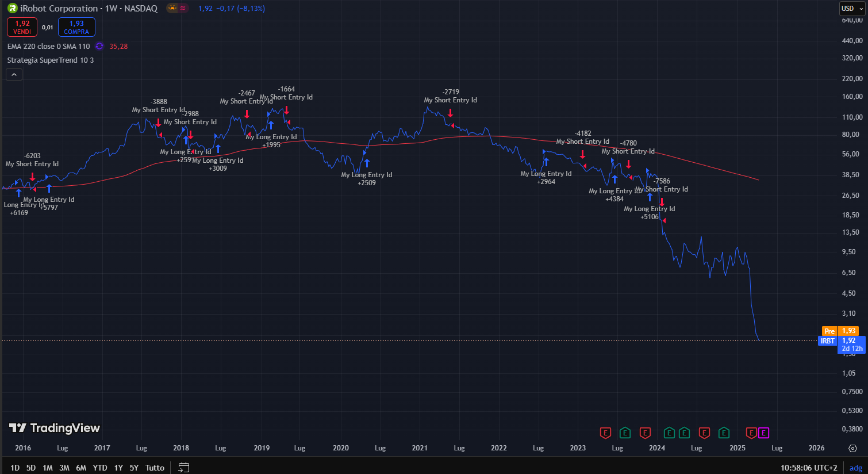Click the +2964 My Long Entry Id label

click(546, 178)
